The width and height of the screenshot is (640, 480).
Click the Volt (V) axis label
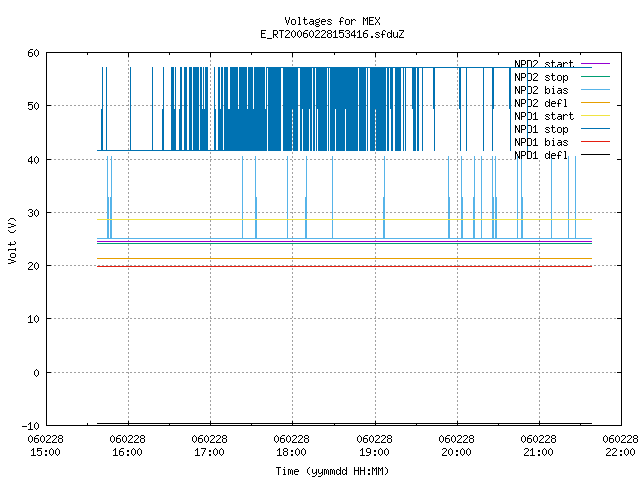pyautogui.click(x=12, y=240)
